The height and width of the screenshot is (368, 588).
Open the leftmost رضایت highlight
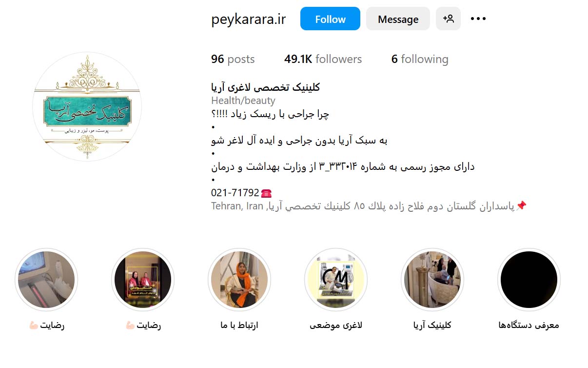click(46, 280)
